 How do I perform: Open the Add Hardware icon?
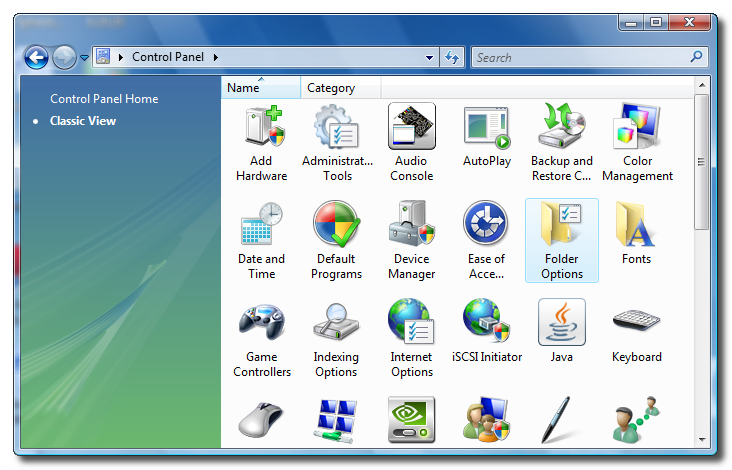[261, 141]
